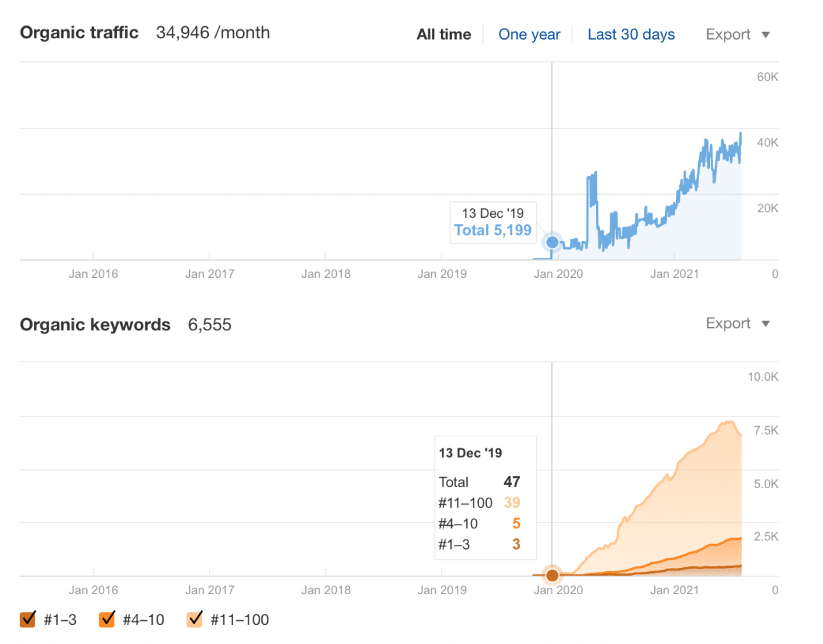Click 13 Dec '19 date in traffic tooltip
823x644 pixels.
493,213
